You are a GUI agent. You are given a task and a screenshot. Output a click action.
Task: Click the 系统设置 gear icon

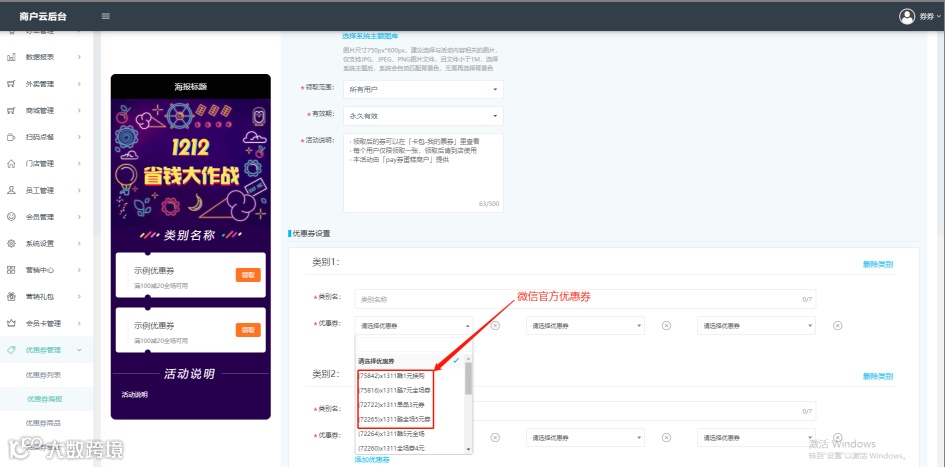(11, 243)
